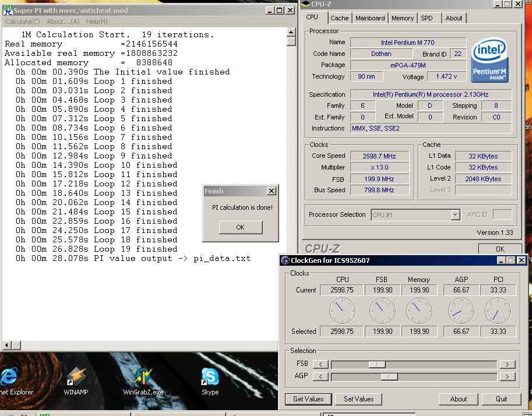
Task: Click the AGP slider thumb in ClockGen
Action: (x=389, y=376)
